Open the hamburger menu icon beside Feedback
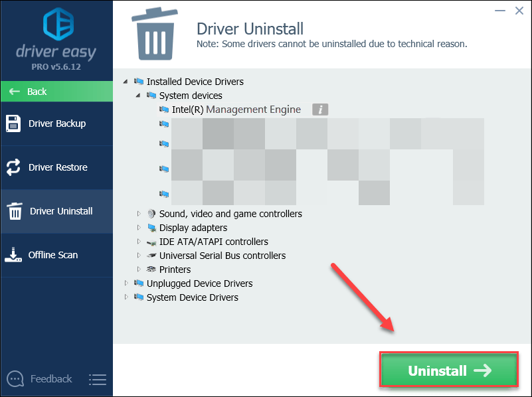The height and width of the screenshot is (397, 532). [x=98, y=379]
